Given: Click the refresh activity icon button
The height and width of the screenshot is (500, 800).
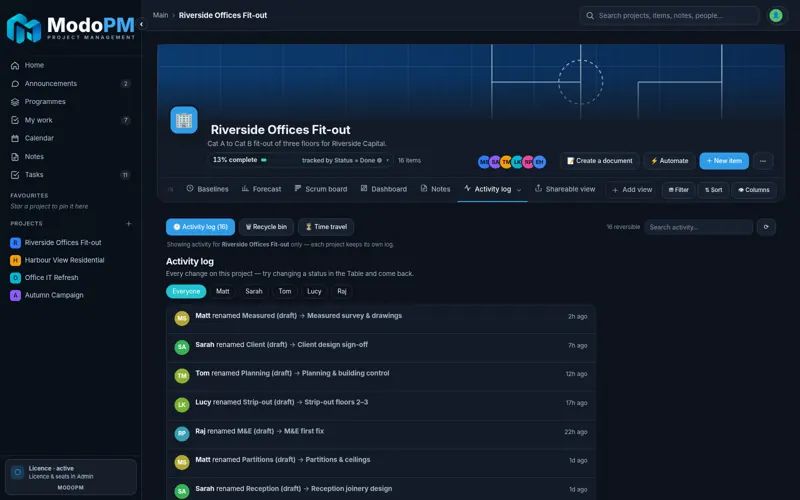Looking at the screenshot, I should [x=766, y=227].
